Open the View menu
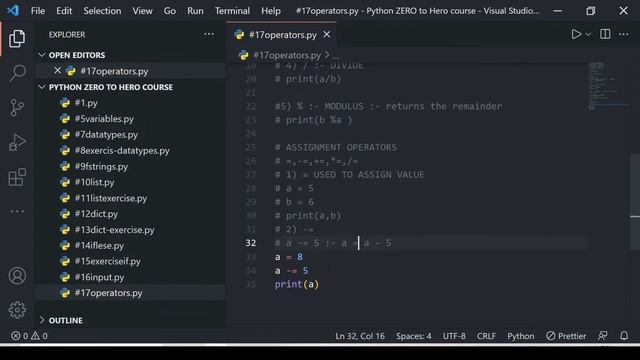Viewport: 640px width, 360px height. 142,11
